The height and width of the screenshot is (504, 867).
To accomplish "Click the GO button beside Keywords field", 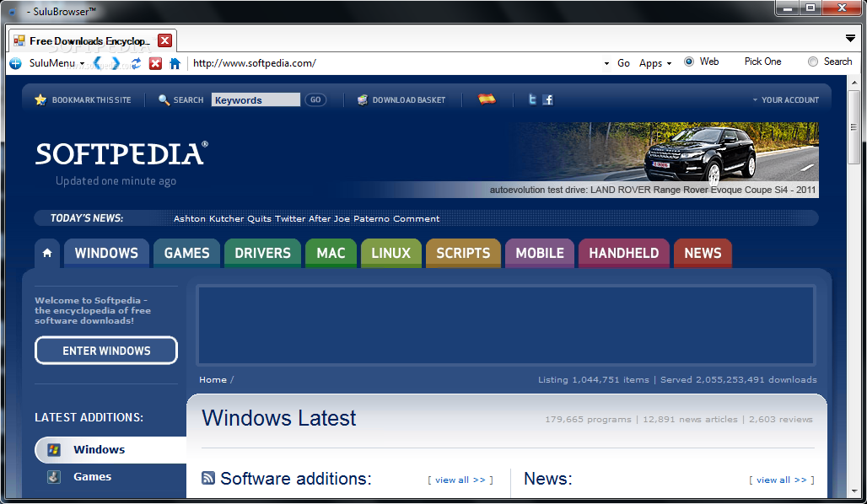I will (x=315, y=100).
